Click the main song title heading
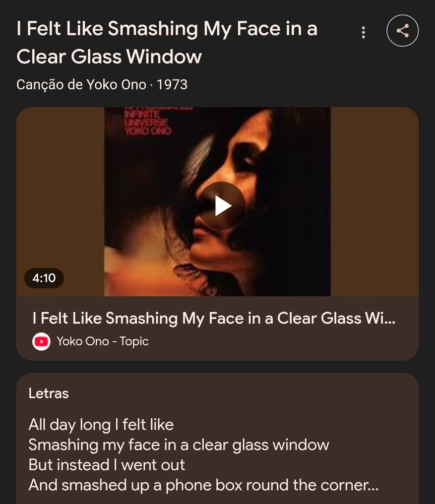The height and width of the screenshot is (504, 435). 167,42
